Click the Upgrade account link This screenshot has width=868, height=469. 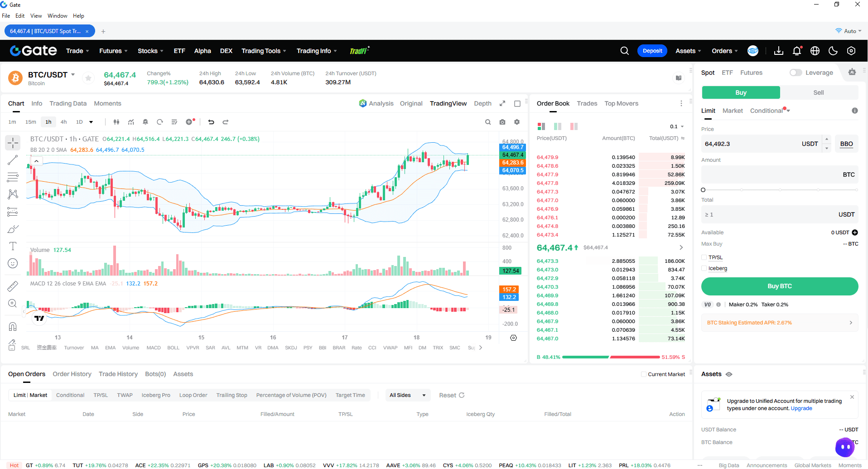pyautogui.click(x=801, y=408)
